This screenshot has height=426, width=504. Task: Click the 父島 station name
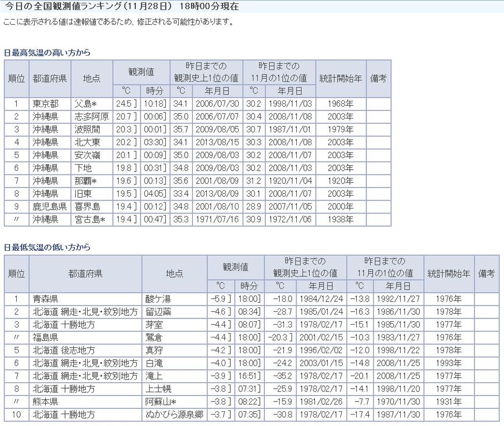pyautogui.click(x=86, y=104)
